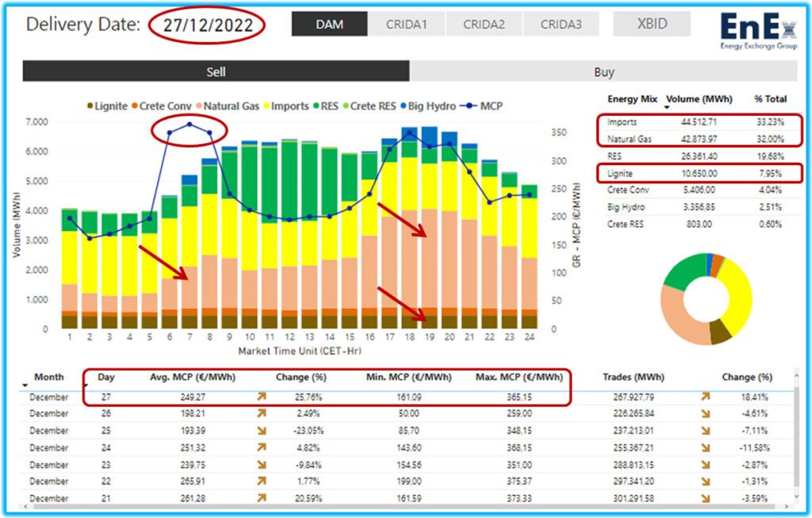Click the % Total column header

(x=771, y=99)
